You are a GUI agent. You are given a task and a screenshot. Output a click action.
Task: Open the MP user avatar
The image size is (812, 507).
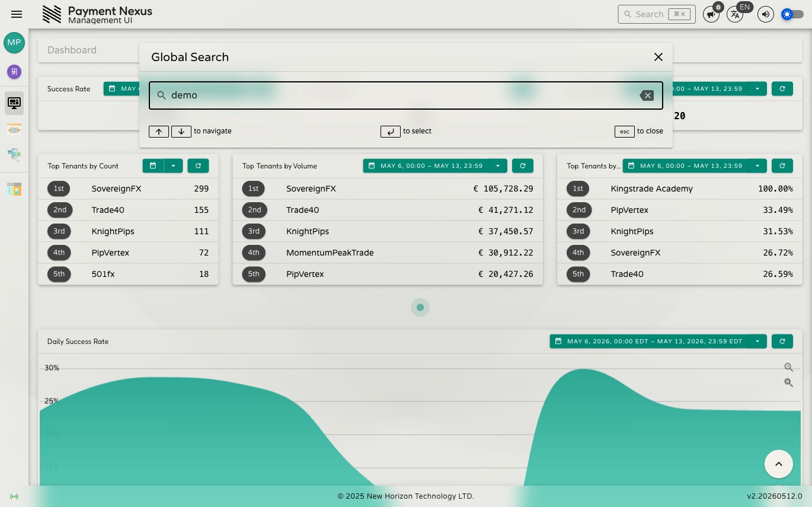click(x=14, y=43)
